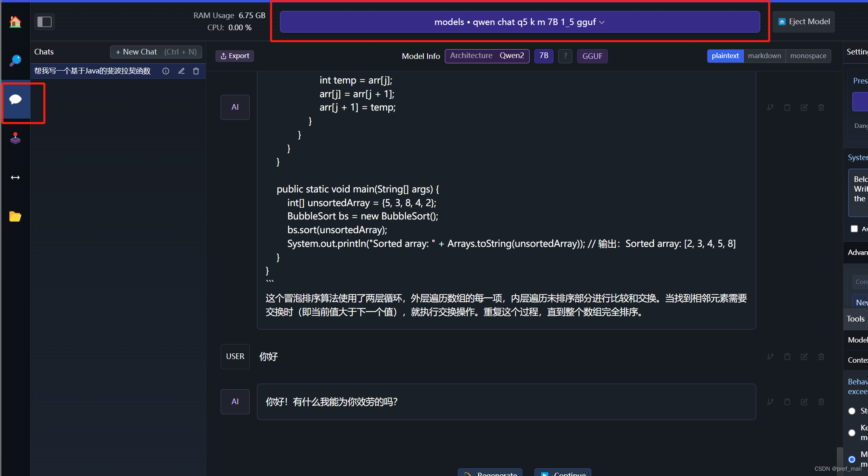Switch message view to monospace
The image size is (868, 476).
click(x=808, y=56)
